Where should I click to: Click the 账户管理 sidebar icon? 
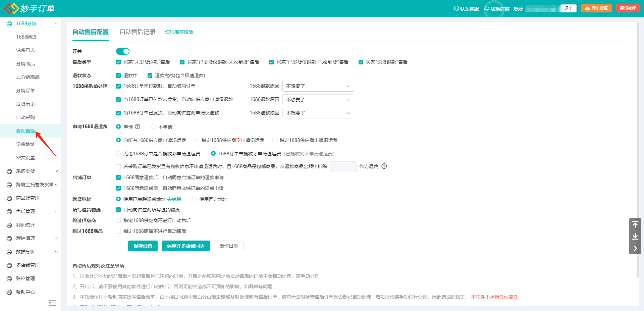(x=9, y=279)
